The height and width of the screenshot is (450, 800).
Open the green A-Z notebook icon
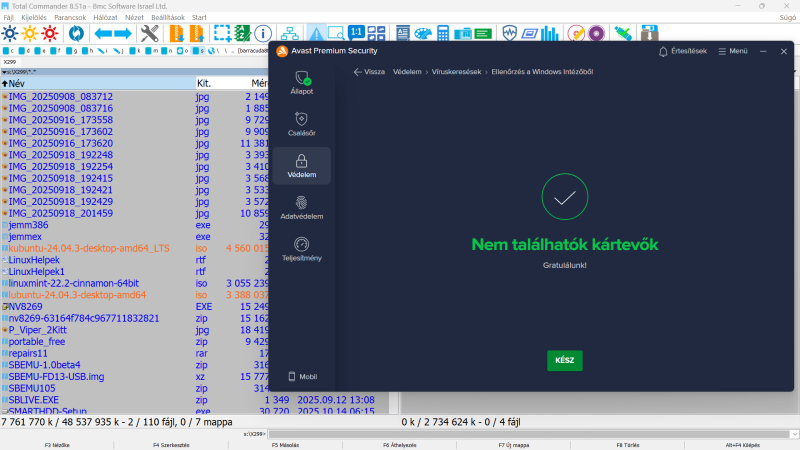[242, 34]
